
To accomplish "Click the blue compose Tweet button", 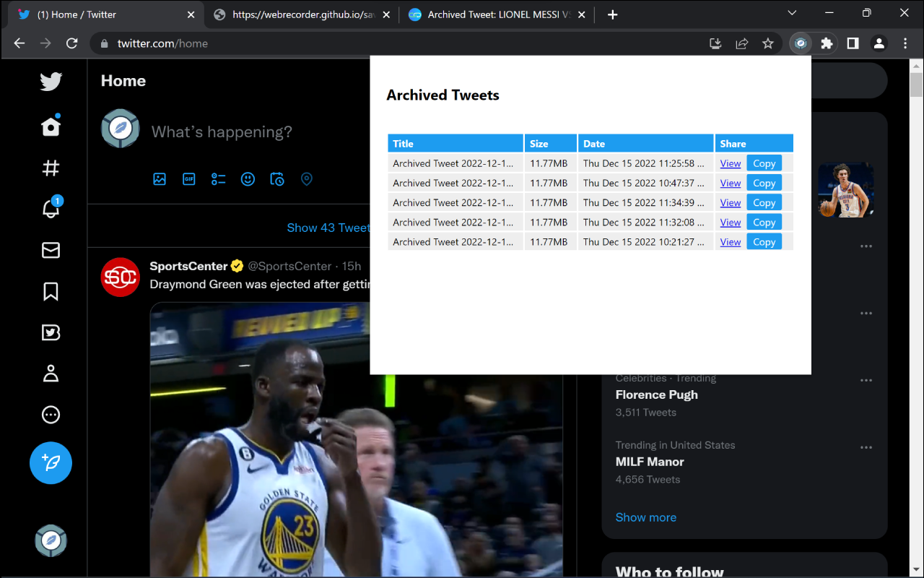I will (51, 462).
